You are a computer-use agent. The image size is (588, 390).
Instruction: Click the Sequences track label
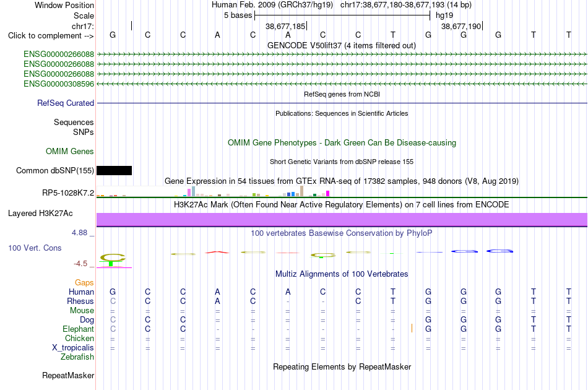click(x=74, y=122)
